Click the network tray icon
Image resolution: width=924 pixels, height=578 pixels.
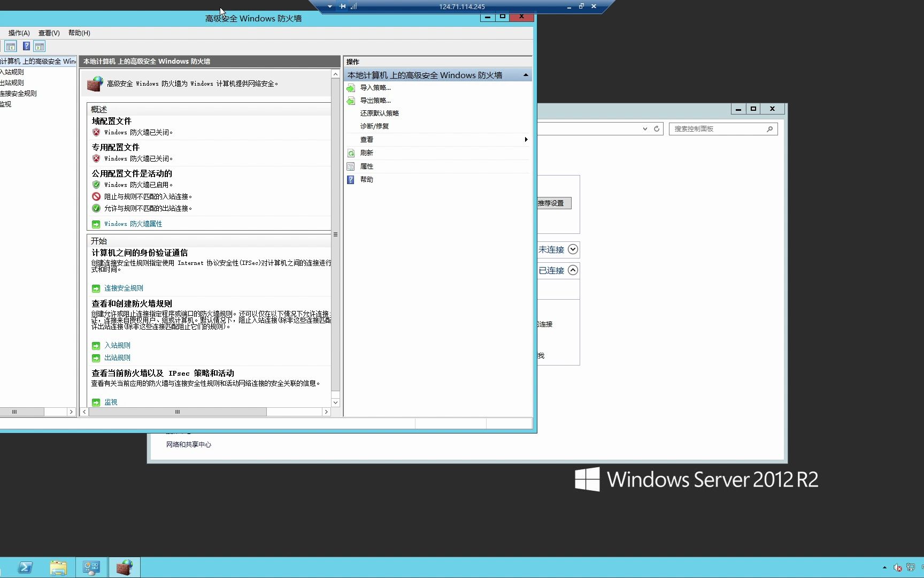(911, 568)
